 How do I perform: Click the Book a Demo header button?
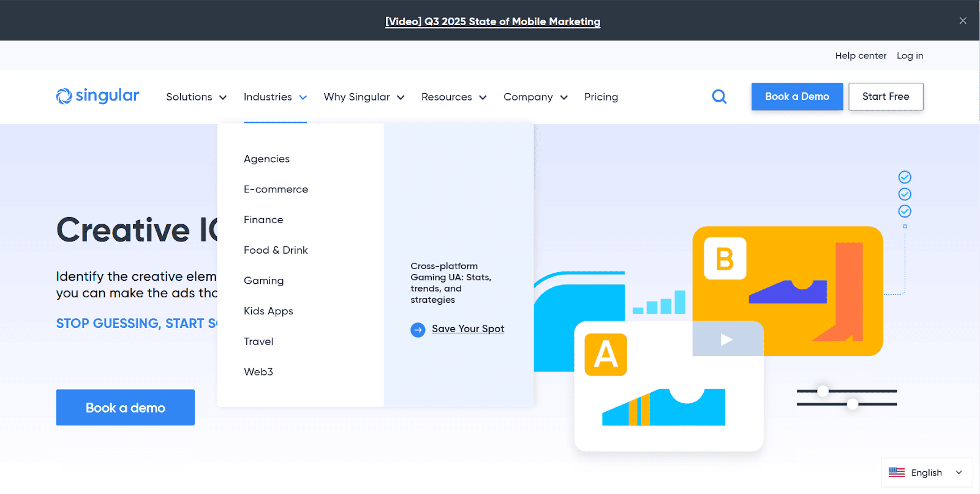(797, 97)
